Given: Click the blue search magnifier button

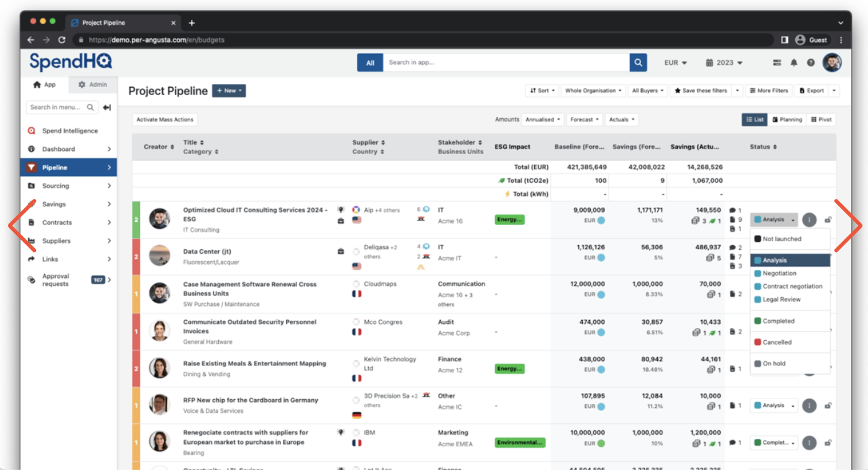Looking at the screenshot, I should point(638,62).
